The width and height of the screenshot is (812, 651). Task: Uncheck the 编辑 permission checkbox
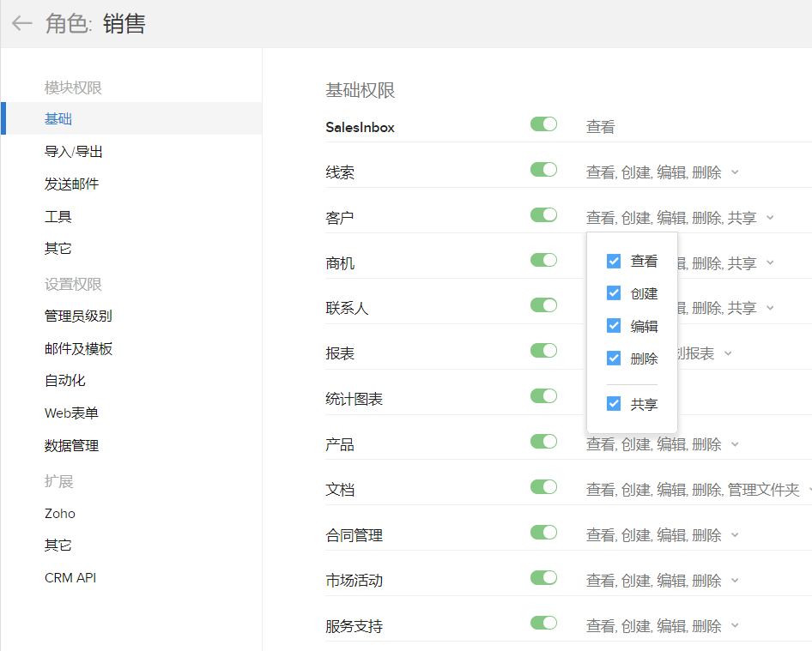click(x=614, y=326)
